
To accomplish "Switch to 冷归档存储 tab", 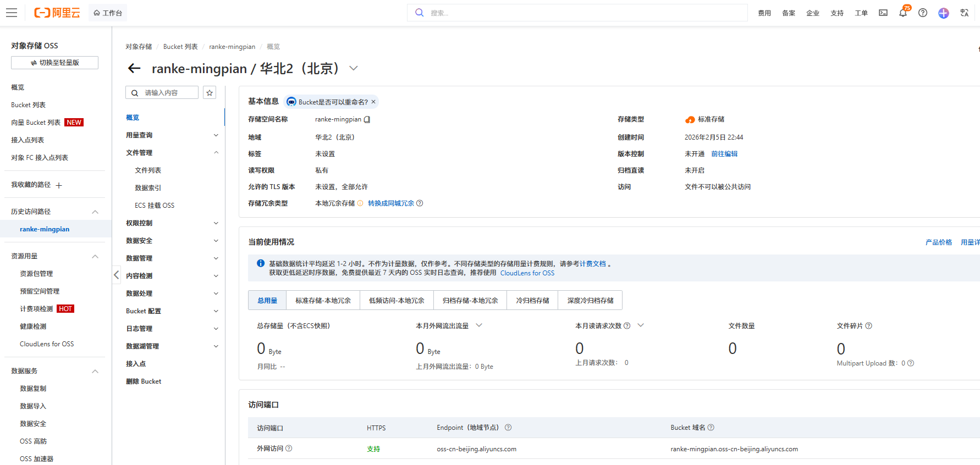I will (532, 301).
